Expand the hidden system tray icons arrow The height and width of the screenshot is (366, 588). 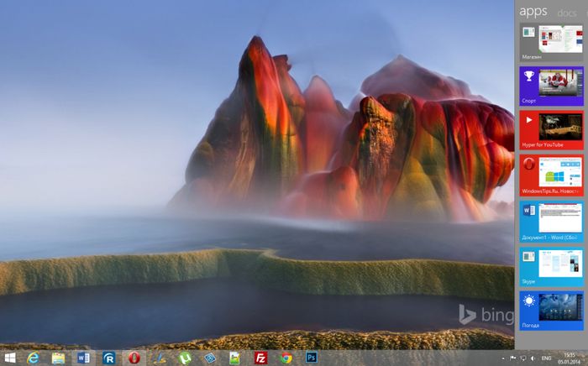click(x=501, y=358)
